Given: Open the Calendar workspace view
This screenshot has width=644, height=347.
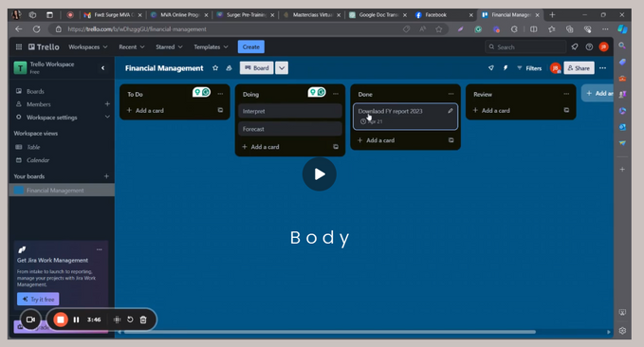Looking at the screenshot, I should 38,160.
